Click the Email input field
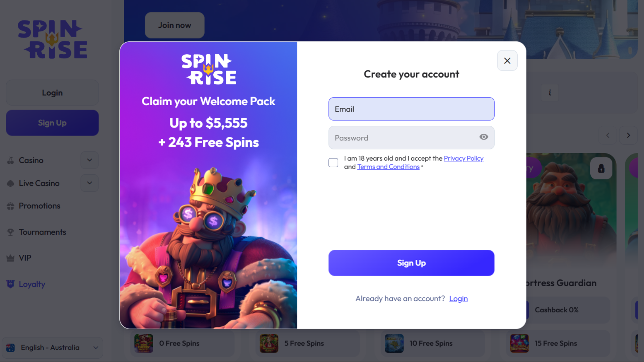The height and width of the screenshot is (362, 644). click(x=411, y=109)
